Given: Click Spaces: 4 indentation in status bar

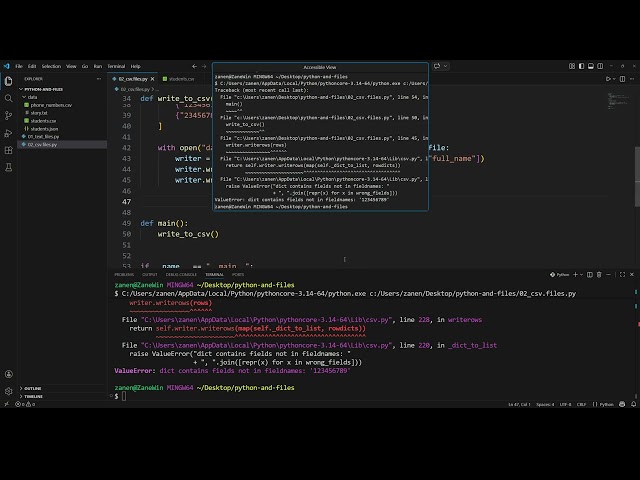Looking at the screenshot, I should tap(545, 404).
